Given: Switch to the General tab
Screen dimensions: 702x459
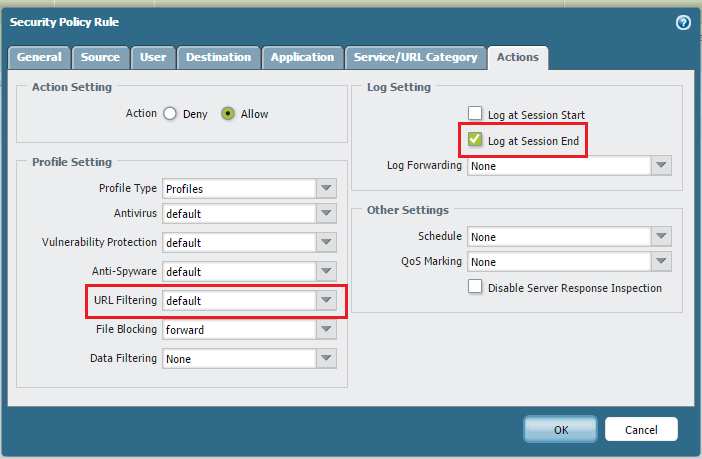Looking at the screenshot, I should click(x=39, y=58).
